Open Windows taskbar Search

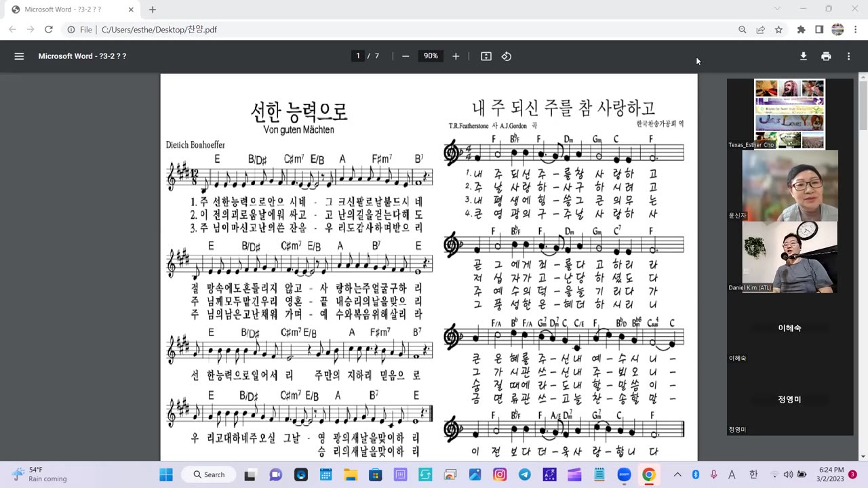210,474
